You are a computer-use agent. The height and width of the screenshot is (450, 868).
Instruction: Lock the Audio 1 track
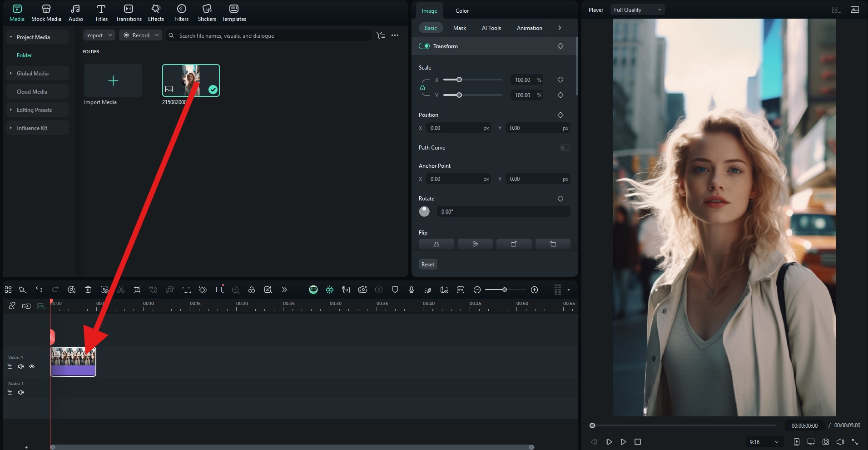(10, 392)
